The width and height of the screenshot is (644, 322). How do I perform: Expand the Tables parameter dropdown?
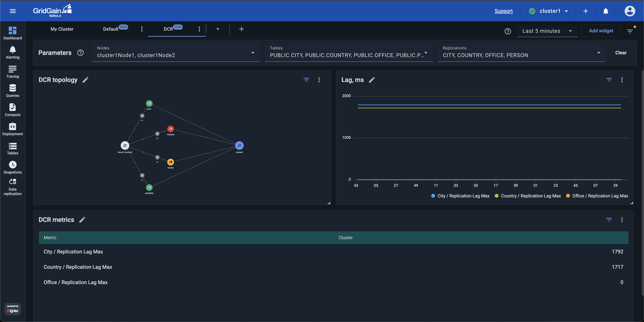click(349, 53)
